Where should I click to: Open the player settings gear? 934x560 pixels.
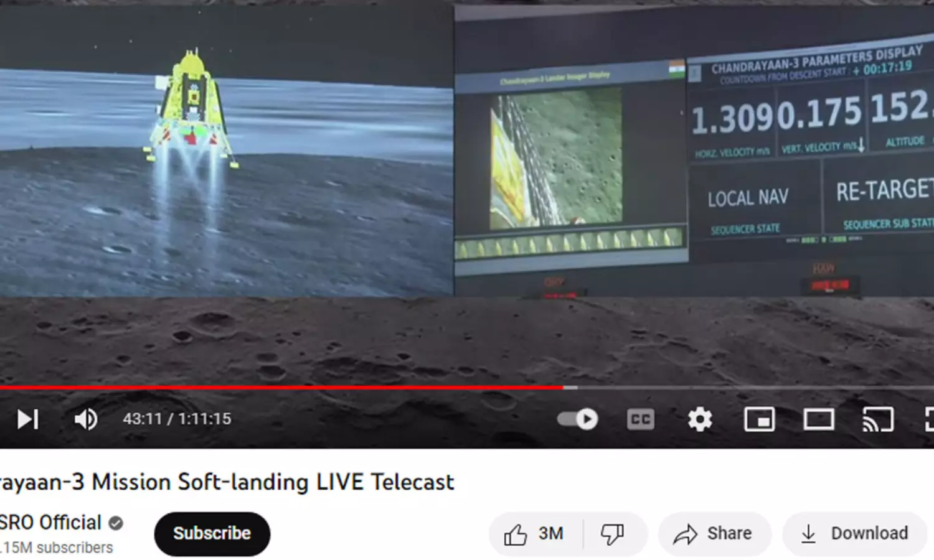pos(700,419)
